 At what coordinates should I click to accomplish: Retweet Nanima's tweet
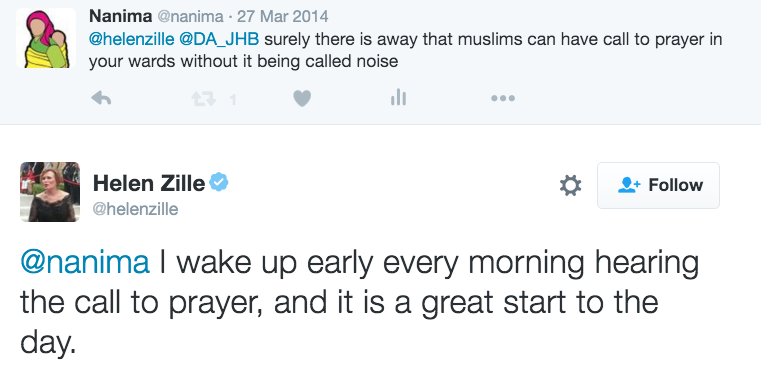click(x=202, y=99)
